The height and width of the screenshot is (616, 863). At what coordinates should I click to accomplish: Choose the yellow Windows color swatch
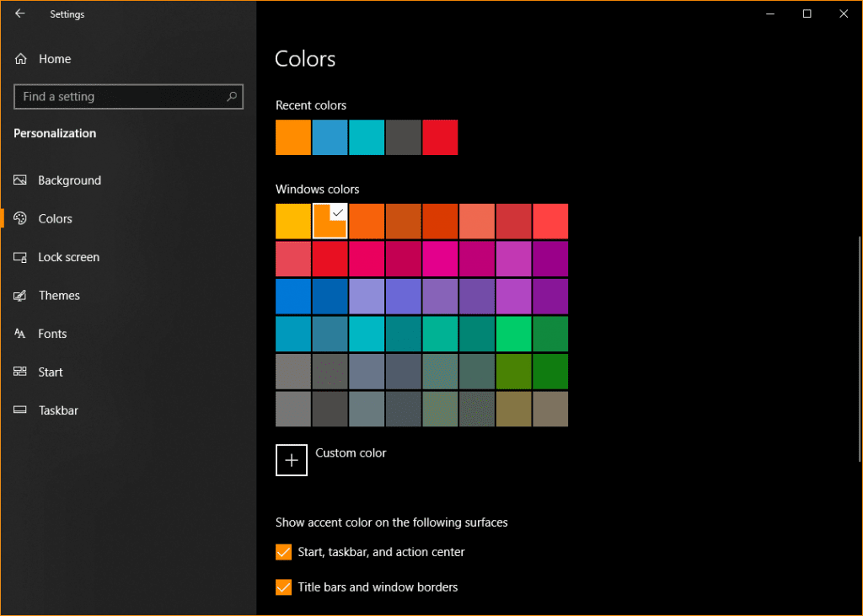tap(292, 221)
